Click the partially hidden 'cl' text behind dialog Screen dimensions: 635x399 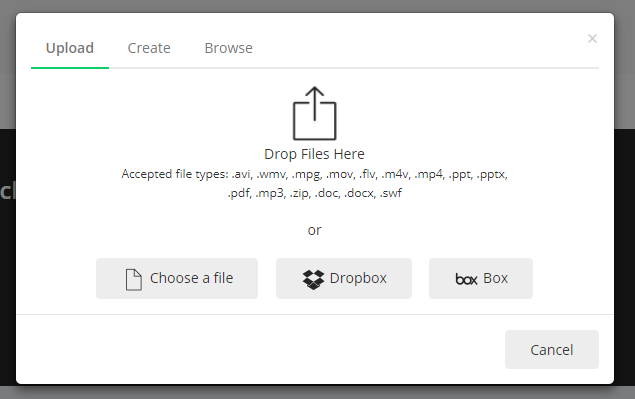point(8,191)
